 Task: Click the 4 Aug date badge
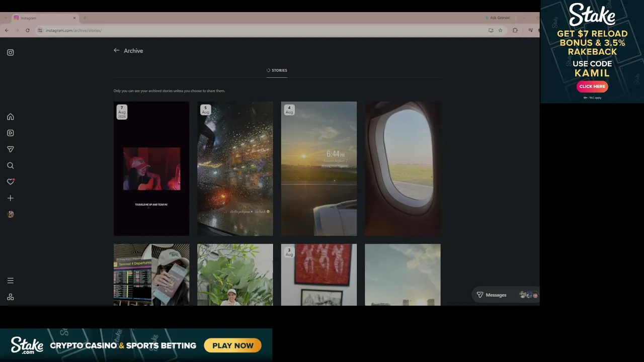[289, 110]
